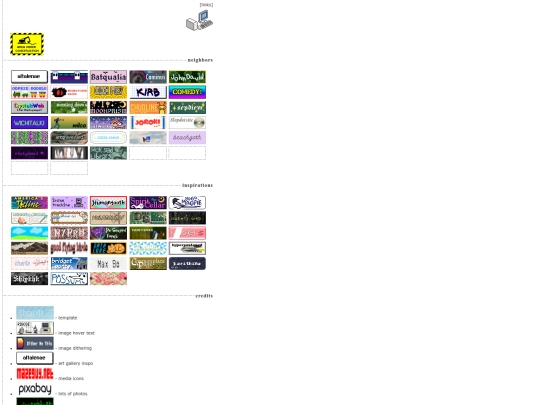Open the orange CHUDLINE button
The image size is (540, 405).
point(148,107)
